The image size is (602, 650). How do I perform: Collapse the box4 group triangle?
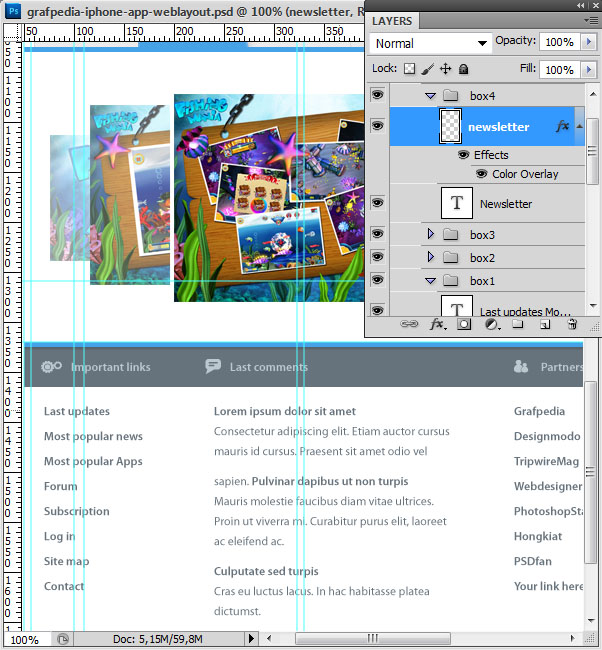(x=430, y=96)
